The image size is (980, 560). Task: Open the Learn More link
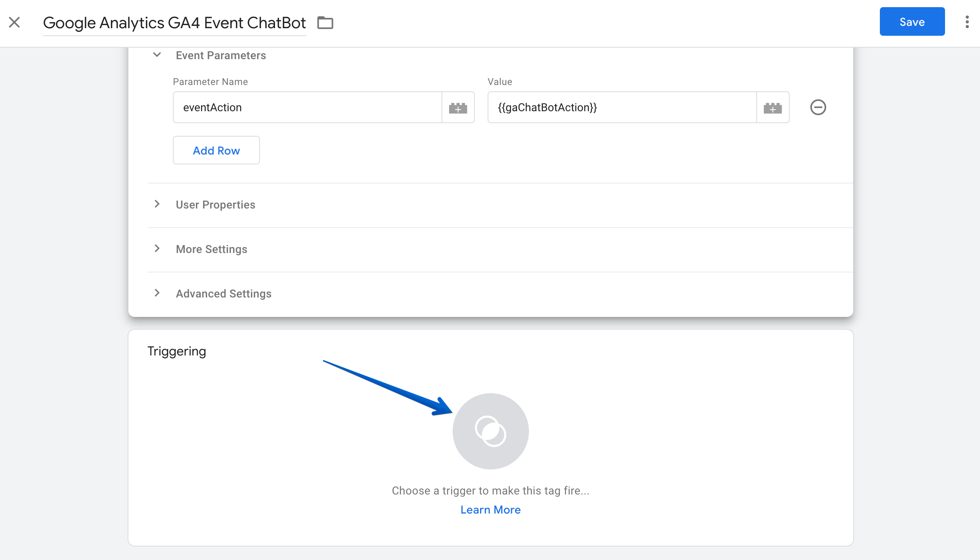490,510
